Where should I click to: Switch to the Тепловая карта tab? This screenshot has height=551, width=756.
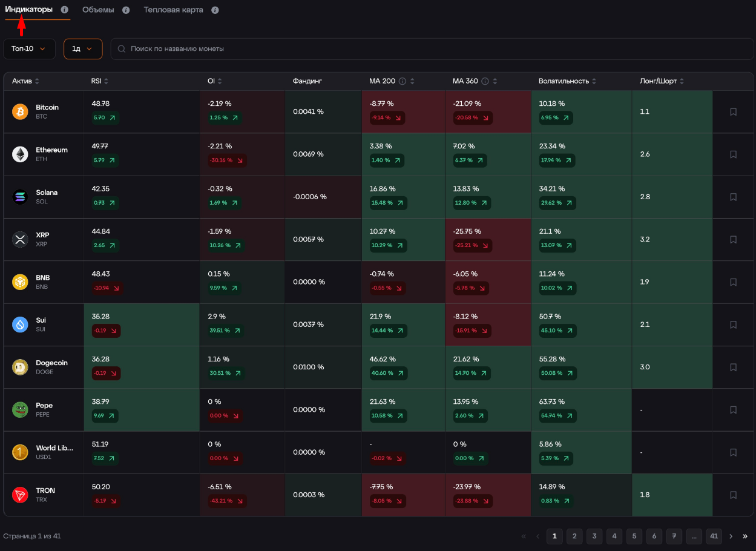coord(173,10)
